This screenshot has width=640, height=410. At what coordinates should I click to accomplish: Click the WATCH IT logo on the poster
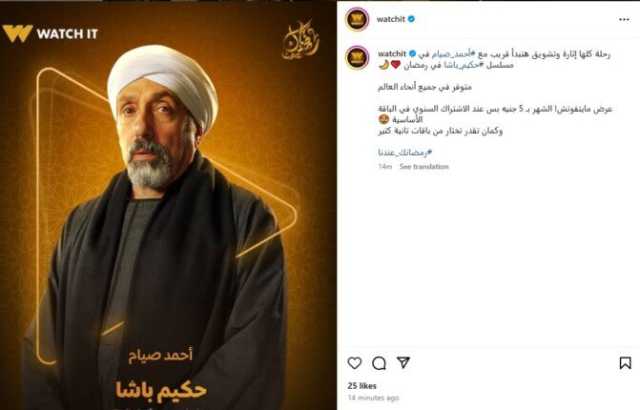pyautogui.click(x=50, y=33)
